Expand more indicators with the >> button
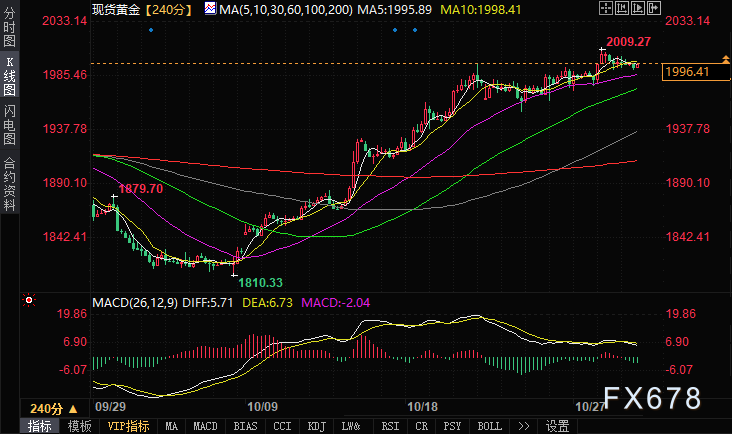 coord(523,425)
